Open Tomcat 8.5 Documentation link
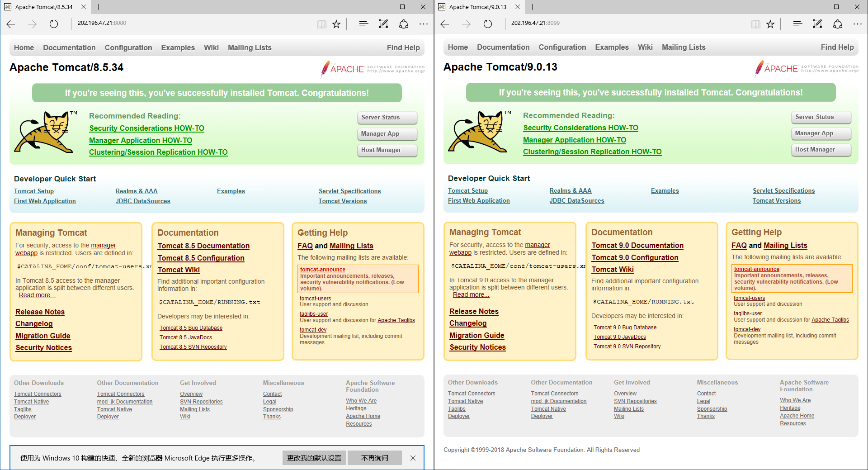The height and width of the screenshot is (470, 868). click(x=203, y=246)
